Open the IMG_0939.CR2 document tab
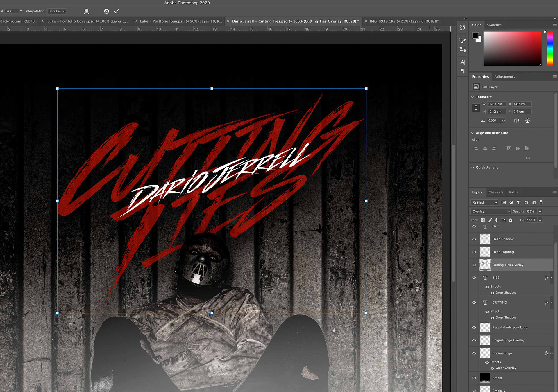Image resolution: width=558 pixels, height=392 pixels. [405, 21]
